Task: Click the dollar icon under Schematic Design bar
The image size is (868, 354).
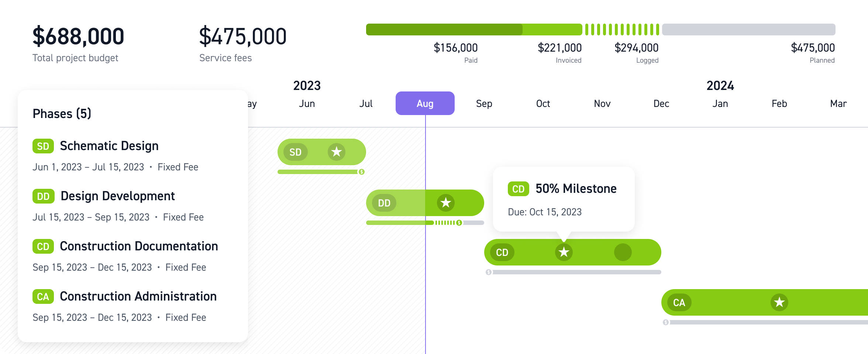Action: (x=362, y=172)
